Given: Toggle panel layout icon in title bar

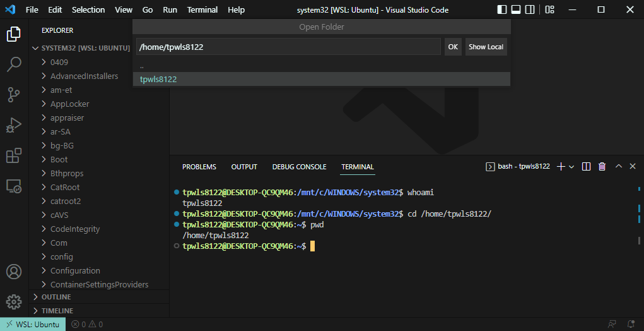Looking at the screenshot, I should tap(516, 9).
